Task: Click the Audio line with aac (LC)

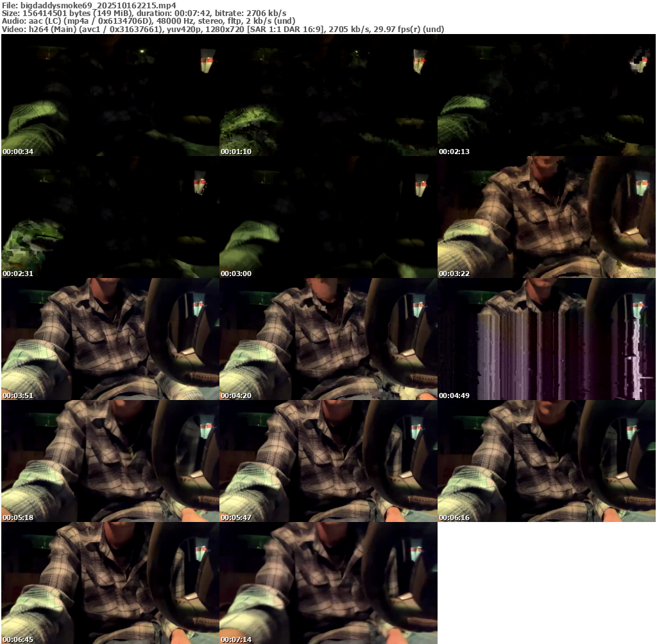Action: (x=148, y=21)
